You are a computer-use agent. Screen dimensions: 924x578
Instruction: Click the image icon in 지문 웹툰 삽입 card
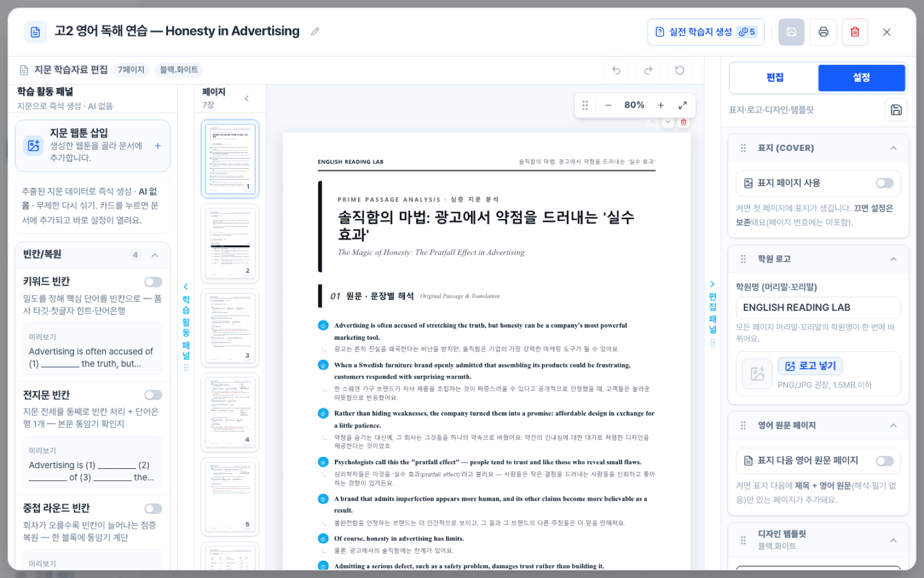(33, 146)
